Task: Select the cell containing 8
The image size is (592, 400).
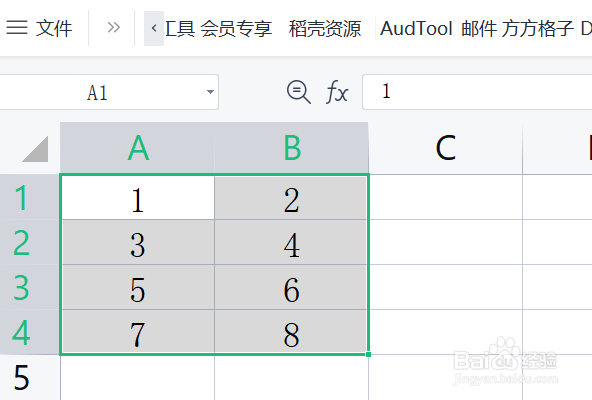Action: 291,332
